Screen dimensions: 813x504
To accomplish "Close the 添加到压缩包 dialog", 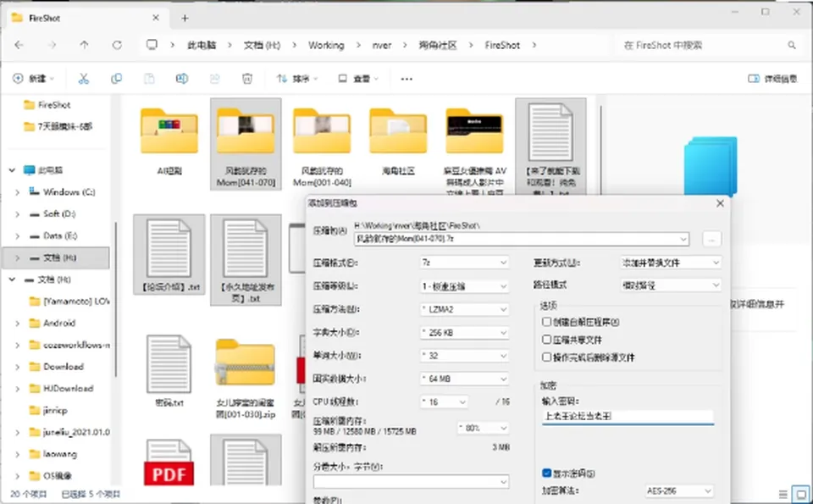I will 720,203.
